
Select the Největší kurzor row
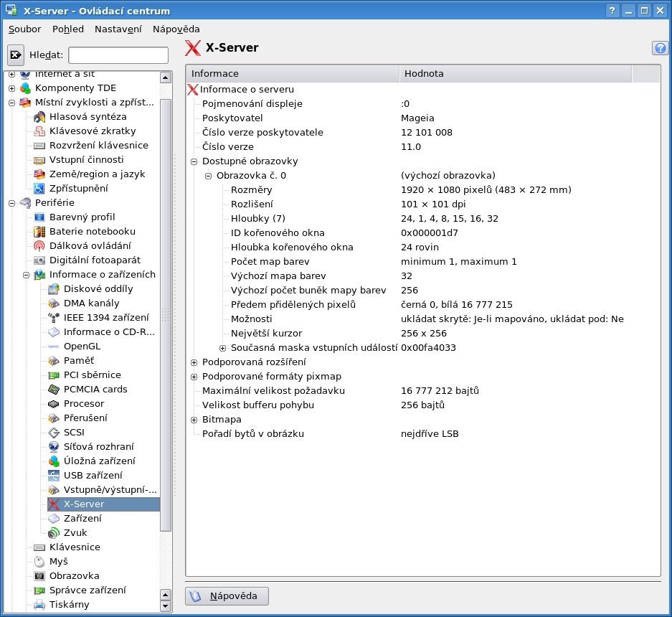(423, 334)
